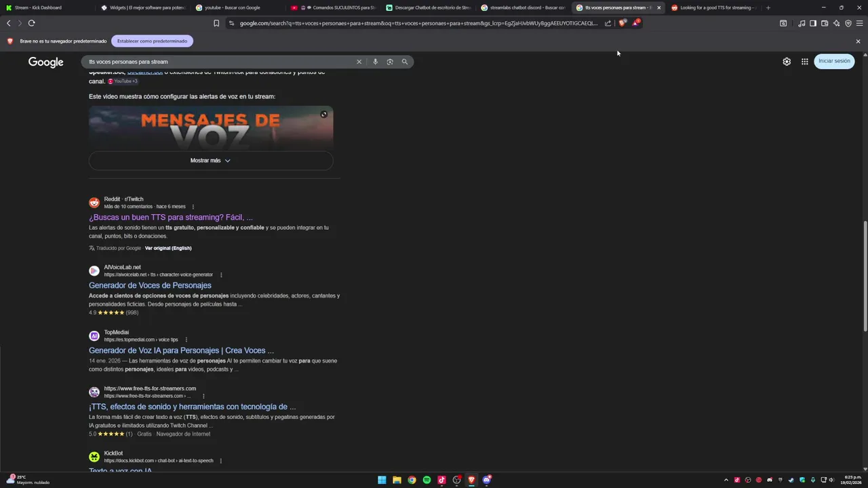Open ¿Buscas un buen TTS para streaming? link
Image resolution: width=868 pixels, height=488 pixels.
171,218
